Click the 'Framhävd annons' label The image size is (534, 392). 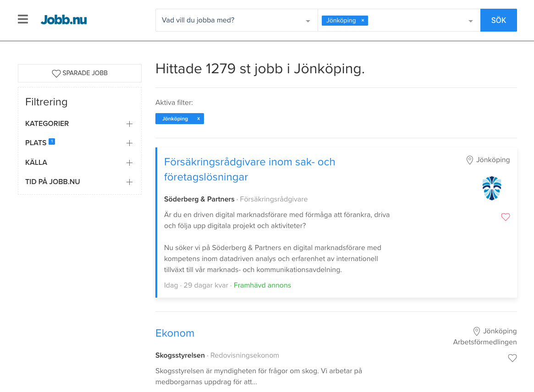[262, 285]
